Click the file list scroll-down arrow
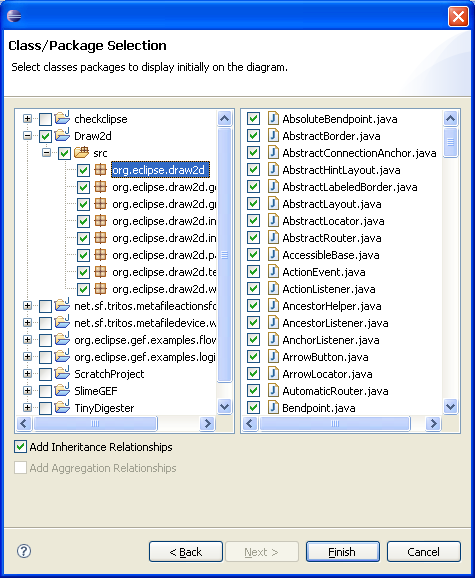Viewport: 475px width, 578px height. tap(450, 407)
